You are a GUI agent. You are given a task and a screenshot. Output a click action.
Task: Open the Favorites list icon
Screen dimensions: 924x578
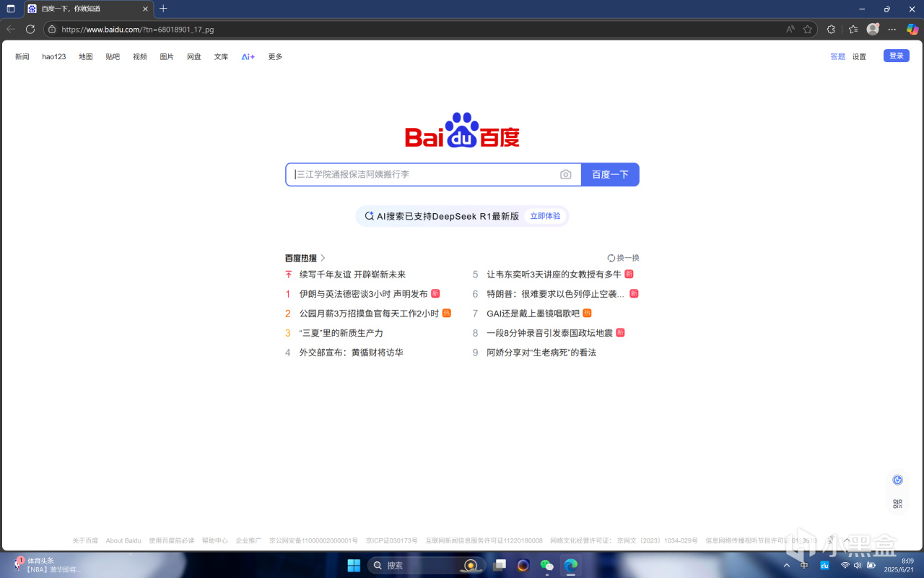[x=853, y=30]
